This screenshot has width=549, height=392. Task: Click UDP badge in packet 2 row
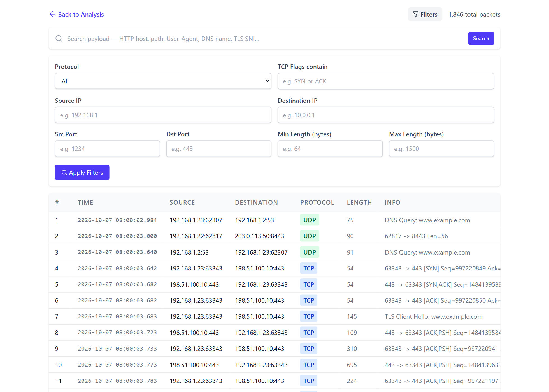coord(310,236)
